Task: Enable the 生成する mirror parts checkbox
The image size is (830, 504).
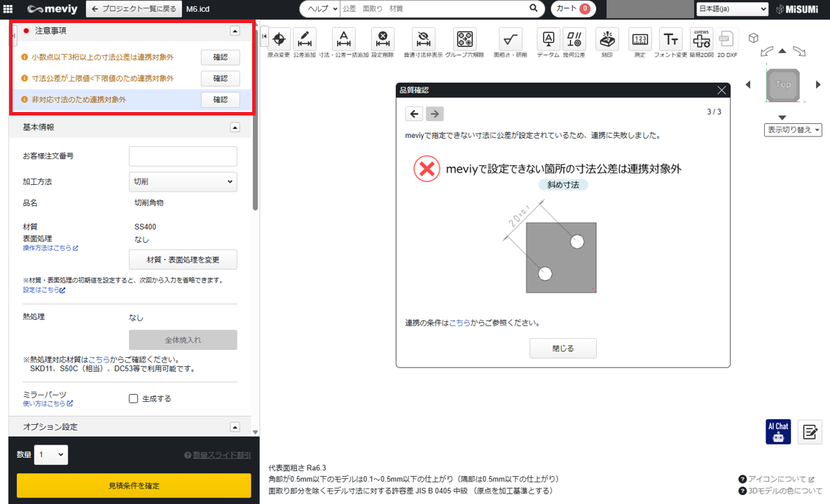Action: (x=133, y=399)
